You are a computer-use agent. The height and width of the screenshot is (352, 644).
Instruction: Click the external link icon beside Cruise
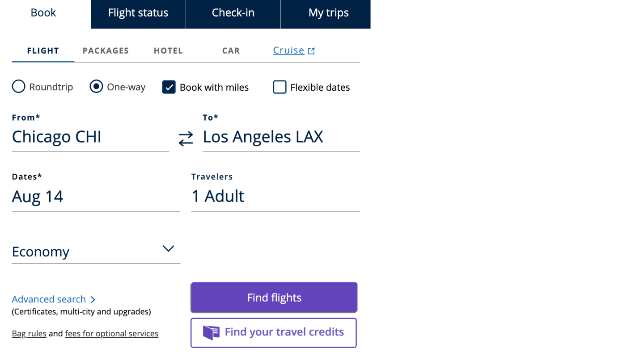[x=311, y=51]
